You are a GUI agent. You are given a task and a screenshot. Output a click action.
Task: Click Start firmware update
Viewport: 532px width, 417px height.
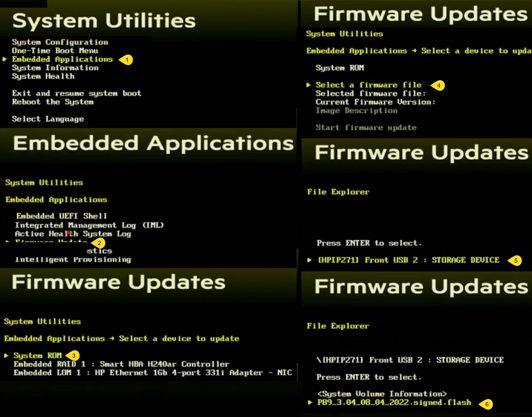(366, 128)
